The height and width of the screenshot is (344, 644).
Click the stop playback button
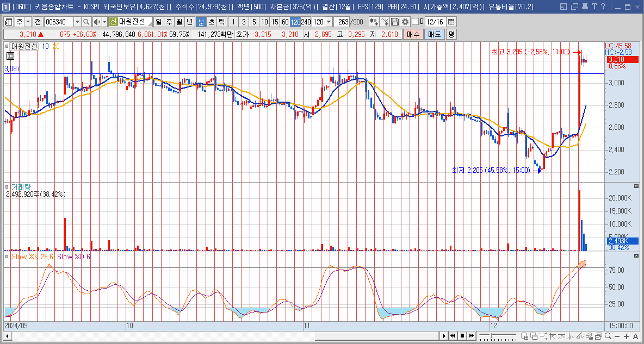coord(462,336)
